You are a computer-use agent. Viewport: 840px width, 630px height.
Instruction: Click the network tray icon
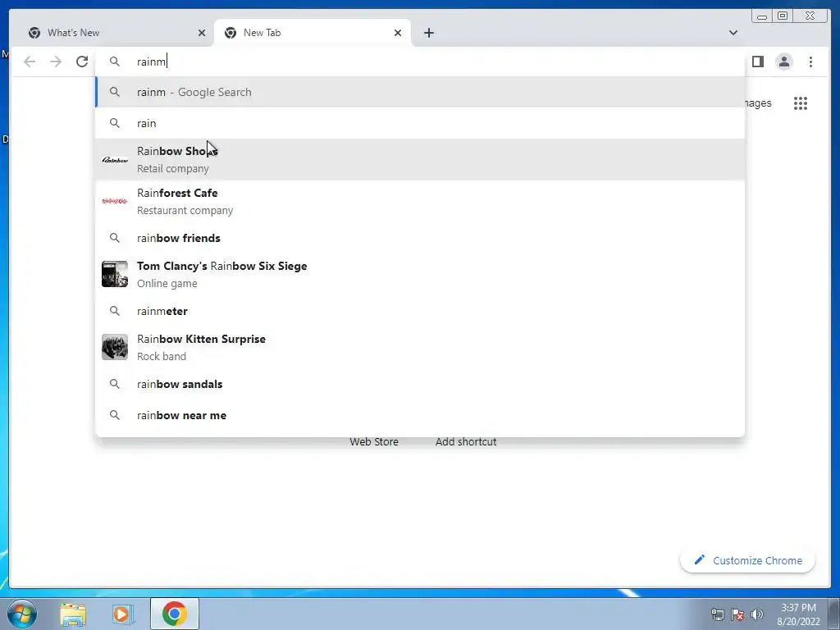717,614
